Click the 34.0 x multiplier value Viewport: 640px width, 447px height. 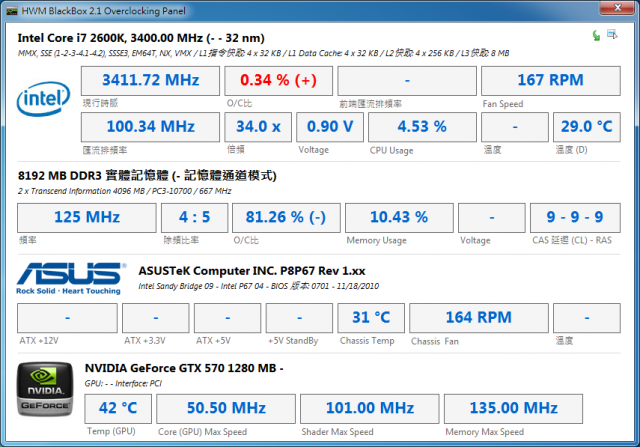[258, 127]
